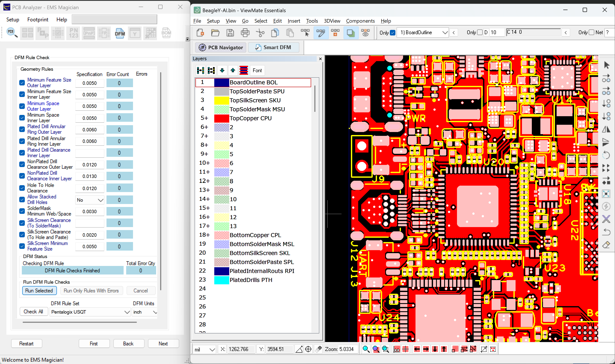Image resolution: width=615 pixels, height=364 pixels.
Task: Open the Components menu
Action: [360, 21]
